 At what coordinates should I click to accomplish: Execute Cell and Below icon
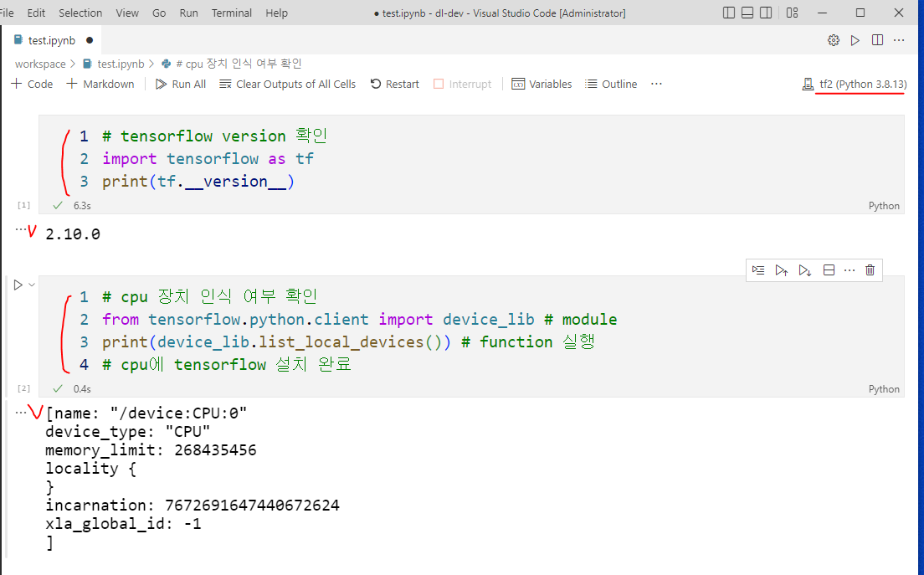(805, 270)
